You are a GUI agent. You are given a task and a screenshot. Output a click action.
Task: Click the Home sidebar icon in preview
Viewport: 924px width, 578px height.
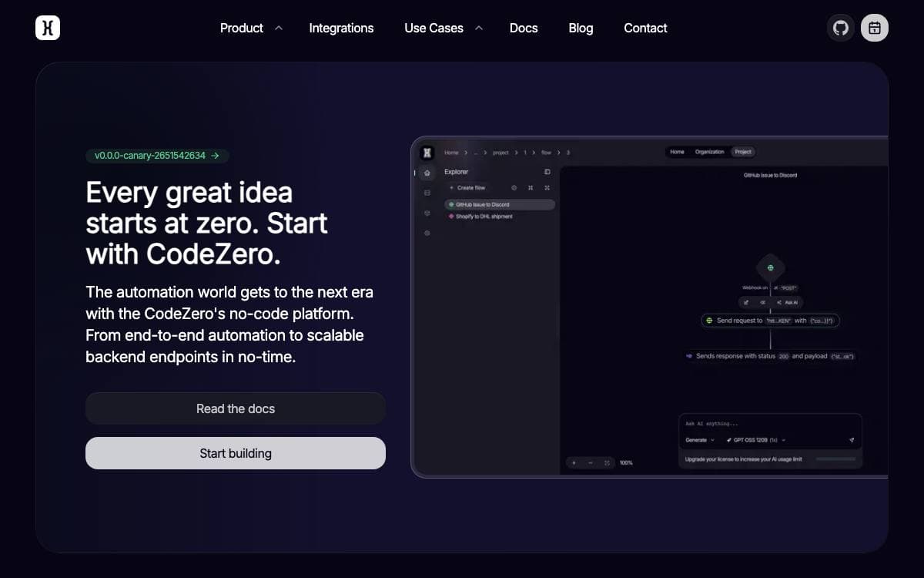click(x=427, y=173)
